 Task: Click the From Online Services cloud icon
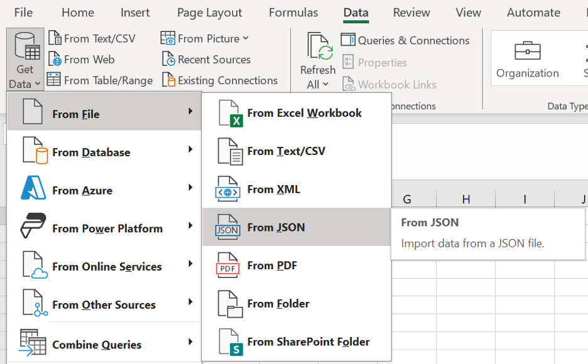click(35, 265)
